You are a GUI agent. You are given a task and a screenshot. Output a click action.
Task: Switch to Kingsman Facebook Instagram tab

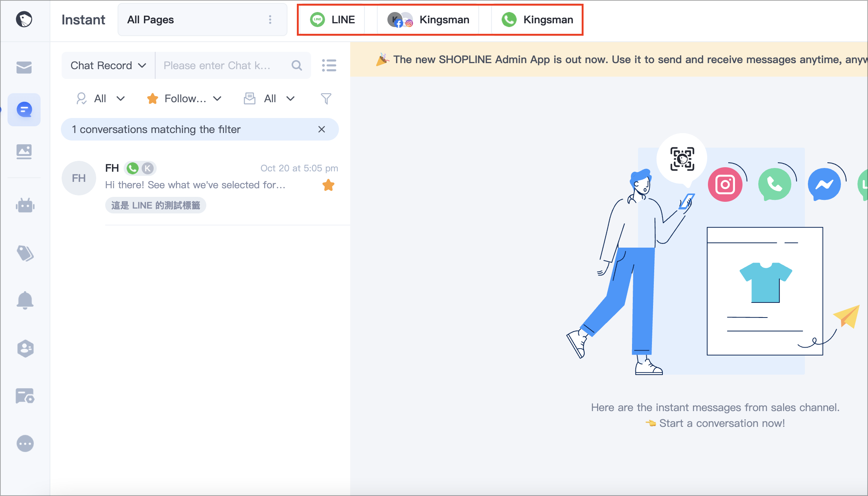[x=428, y=20]
